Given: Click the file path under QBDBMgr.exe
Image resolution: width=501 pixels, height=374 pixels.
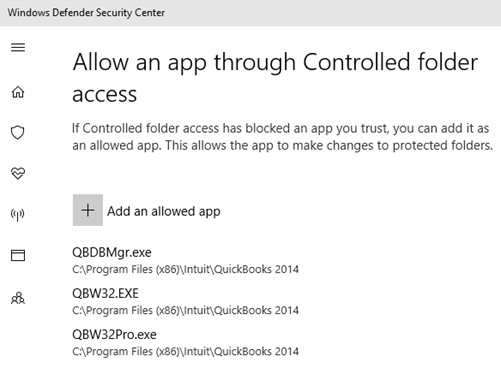Looking at the screenshot, I should (x=185, y=269).
